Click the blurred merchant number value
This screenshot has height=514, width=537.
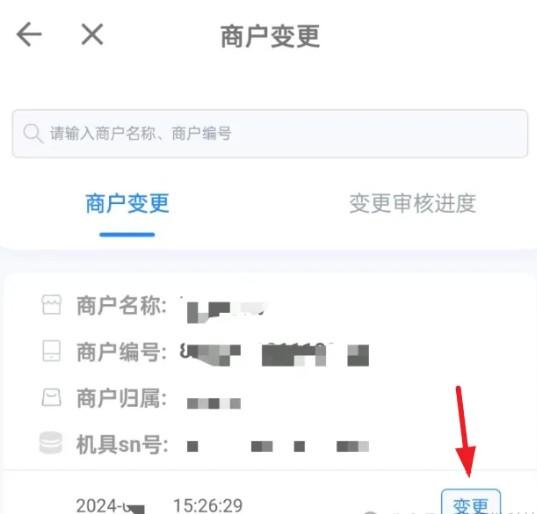[x=275, y=354]
